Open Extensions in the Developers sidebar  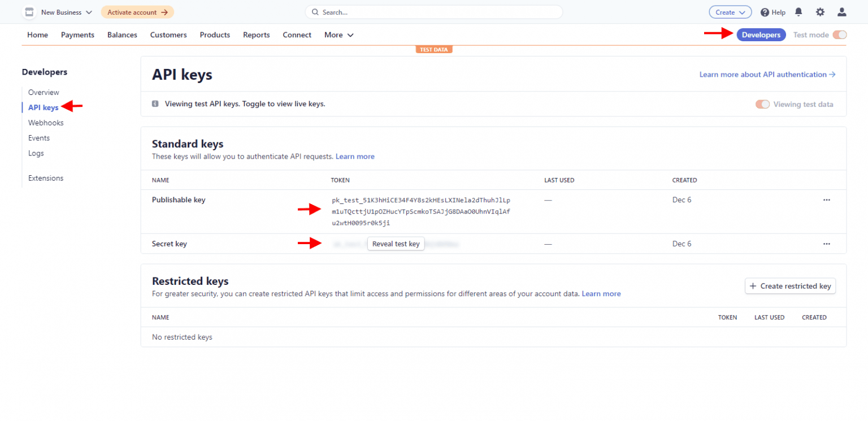pyautogui.click(x=46, y=178)
